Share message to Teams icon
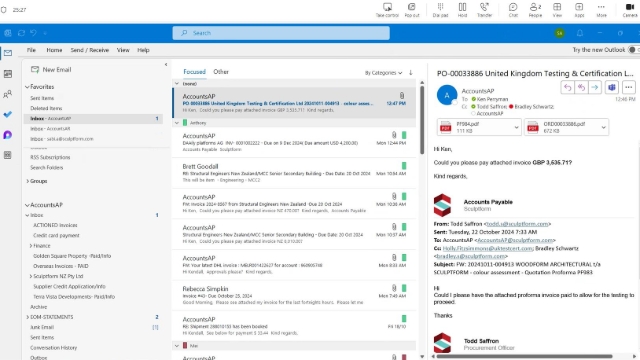Viewport: 640px width, 360px height. [x=611, y=87]
